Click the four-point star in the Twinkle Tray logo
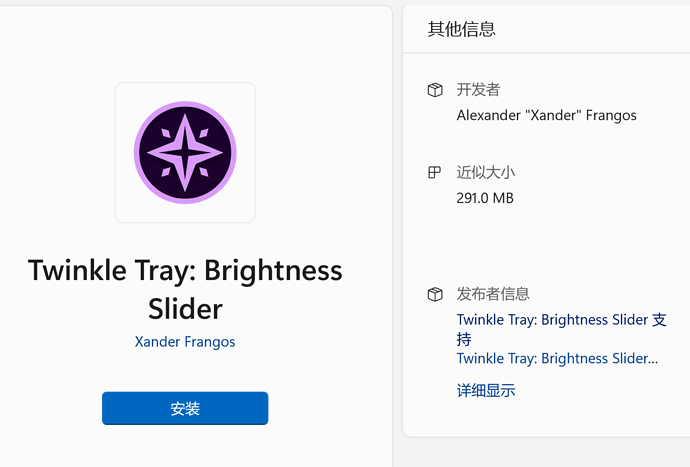 [x=185, y=153]
